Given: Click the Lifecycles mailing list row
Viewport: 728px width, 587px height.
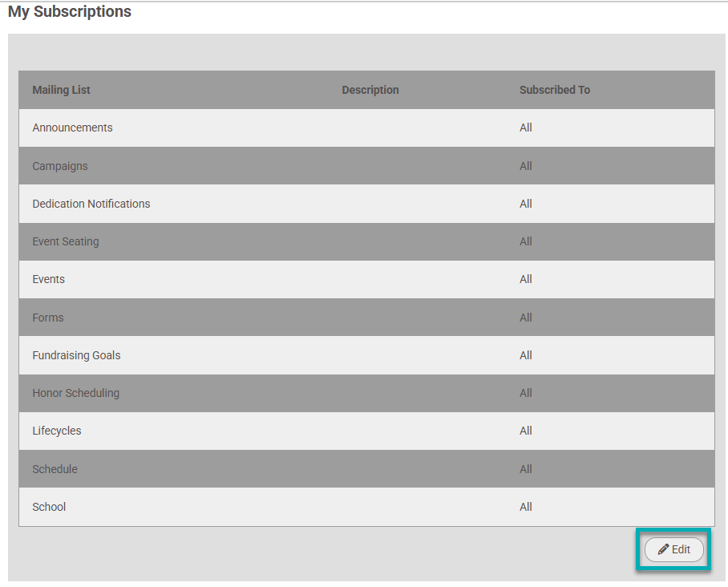Looking at the screenshot, I should pyautogui.click(x=57, y=431).
